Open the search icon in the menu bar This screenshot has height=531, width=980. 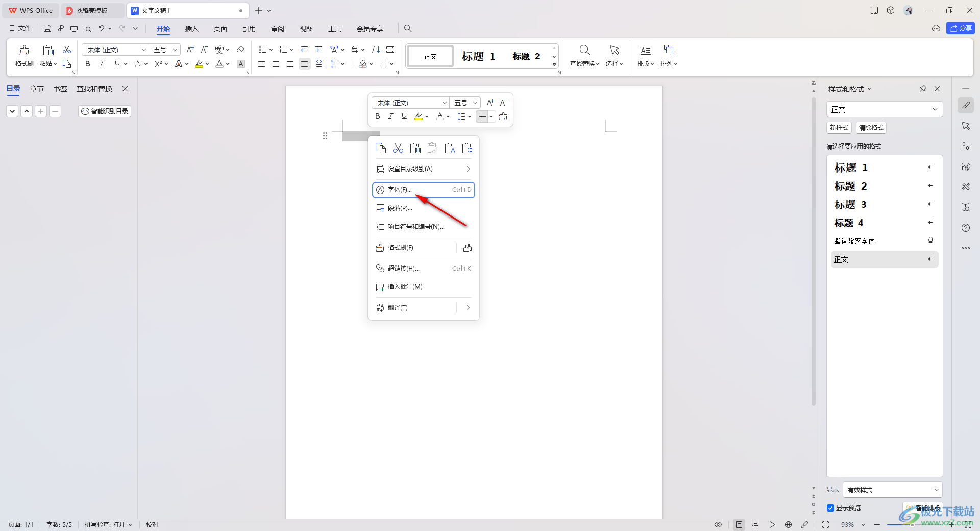(408, 29)
